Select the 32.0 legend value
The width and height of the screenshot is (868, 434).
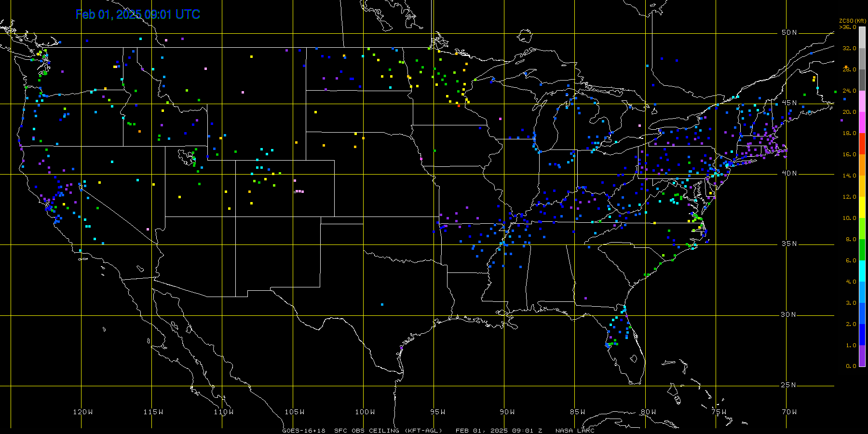click(x=849, y=48)
